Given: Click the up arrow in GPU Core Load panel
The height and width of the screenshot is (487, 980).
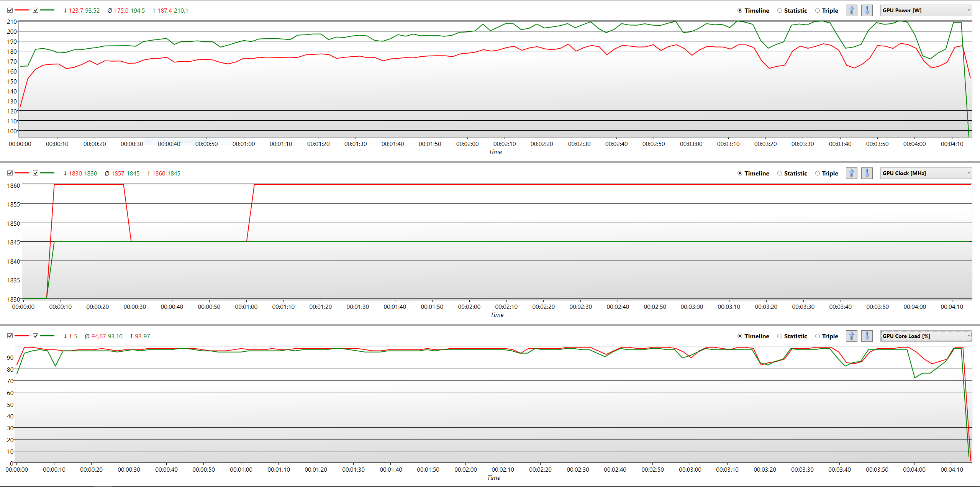Looking at the screenshot, I should point(851,336).
